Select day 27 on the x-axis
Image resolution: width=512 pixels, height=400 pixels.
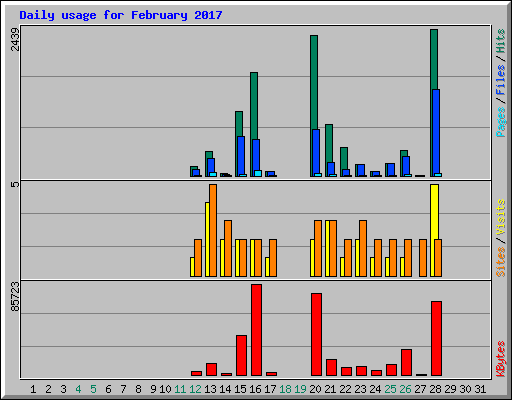point(420,389)
